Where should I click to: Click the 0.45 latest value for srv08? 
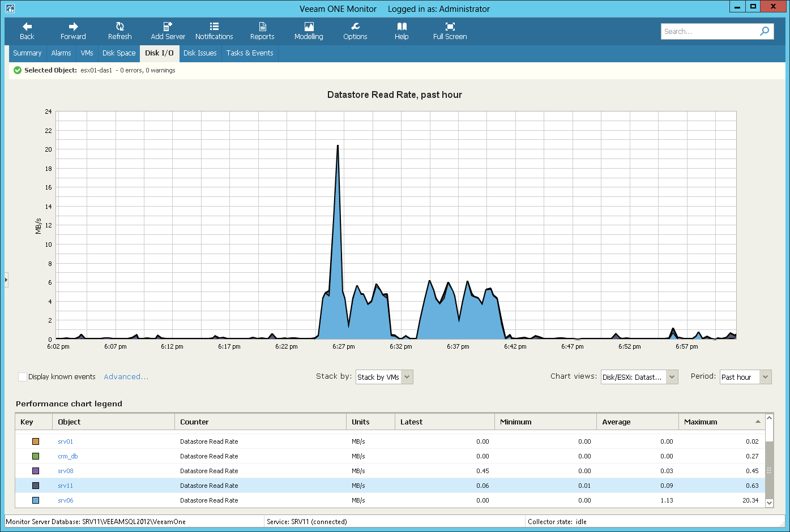pyautogui.click(x=482, y=471)
